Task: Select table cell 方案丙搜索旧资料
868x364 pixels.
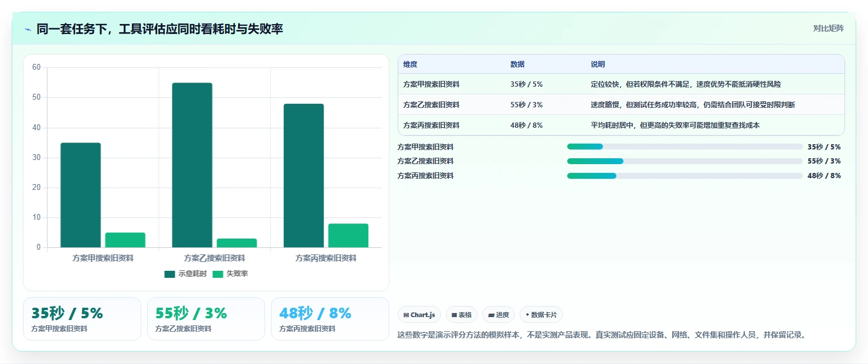Action: 431,125
